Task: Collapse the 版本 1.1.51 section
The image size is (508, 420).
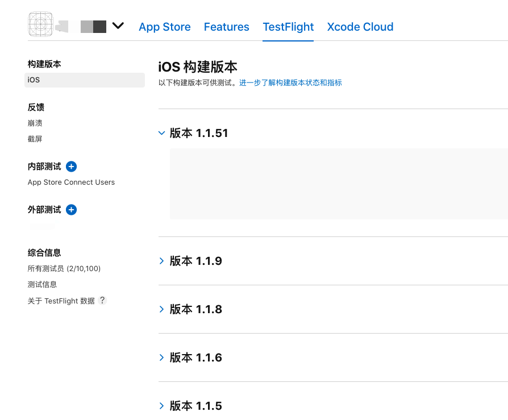Action: pyautogui.click(x=161, y=132)
